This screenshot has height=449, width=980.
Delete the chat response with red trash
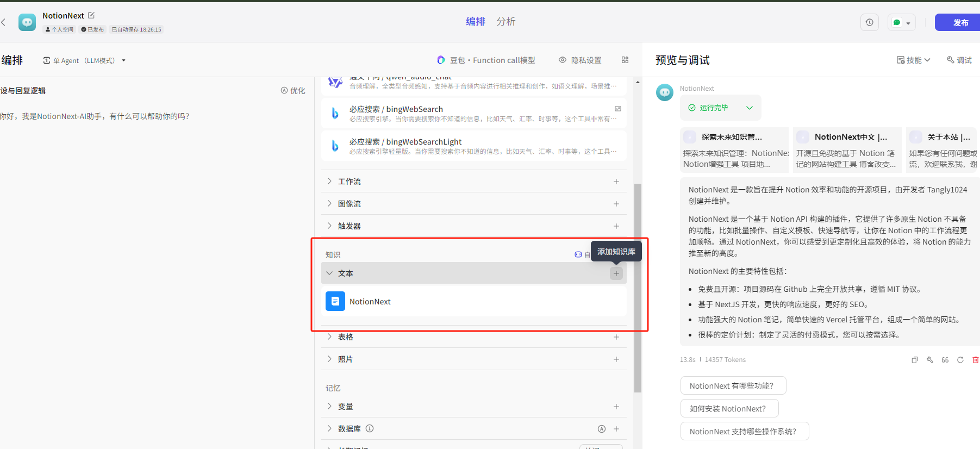(976, 360)
